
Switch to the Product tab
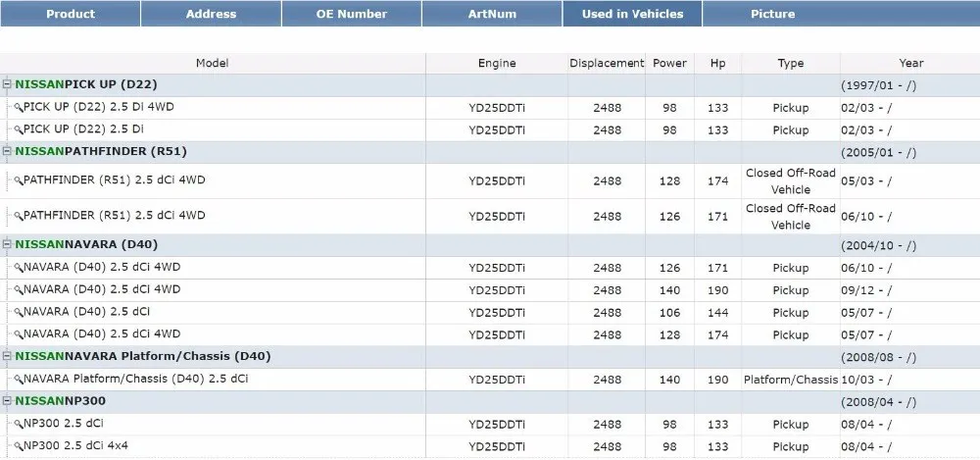coord(71,14)
